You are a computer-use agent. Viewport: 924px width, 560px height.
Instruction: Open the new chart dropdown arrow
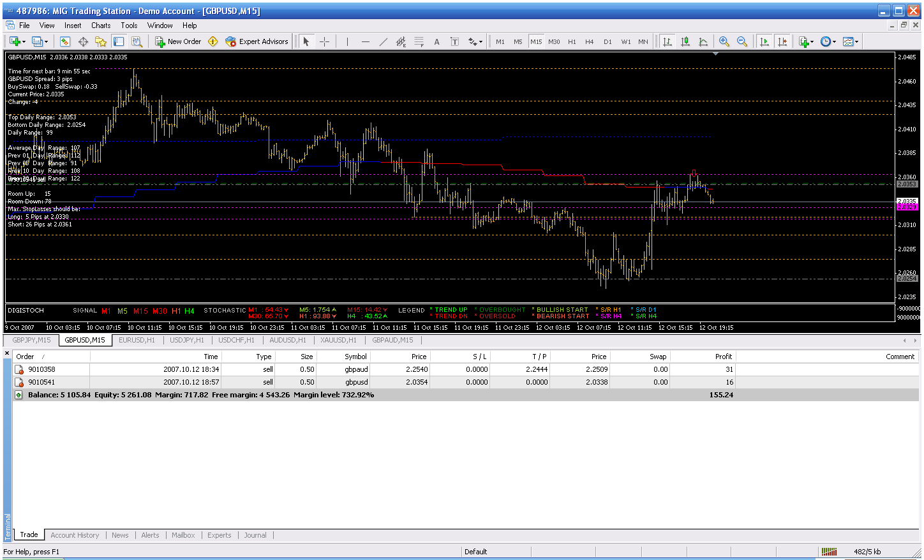(x=24, y=42)
